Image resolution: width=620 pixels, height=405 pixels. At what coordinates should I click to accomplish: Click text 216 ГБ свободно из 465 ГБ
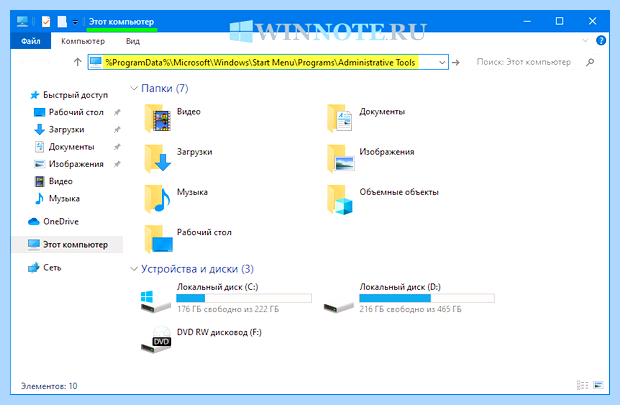point(410,309)
